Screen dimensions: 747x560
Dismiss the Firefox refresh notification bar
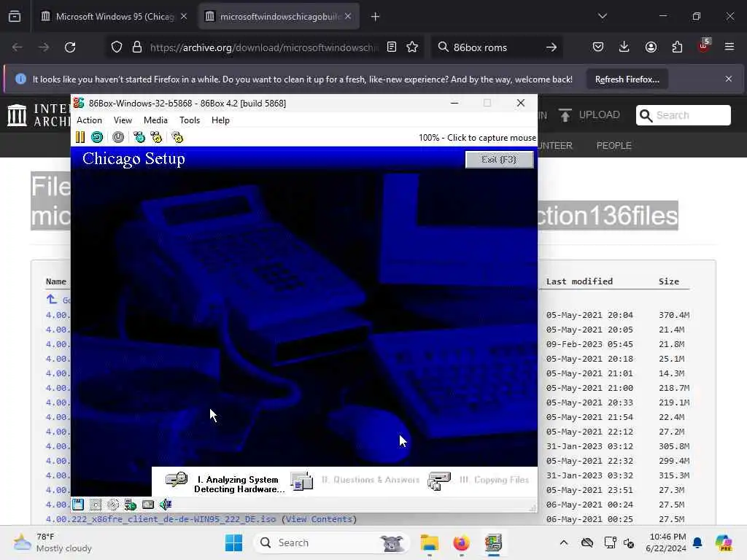click(729, 79)
